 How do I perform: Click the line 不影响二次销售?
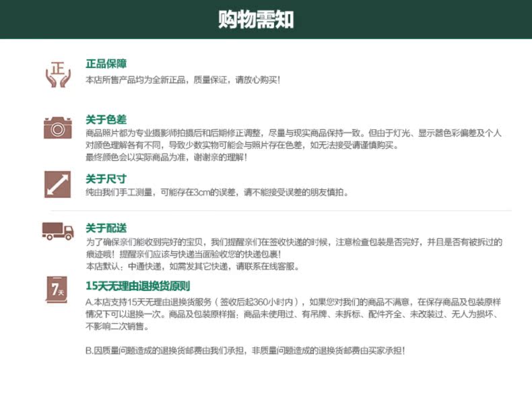tap(117, 327)
